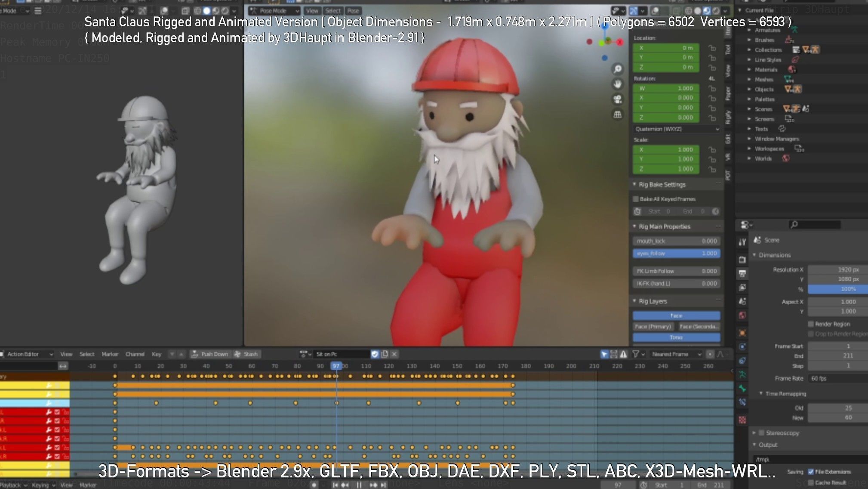Toggle the Face (Primary) rig layer button
Image resolution: width=868 pixels, height=489 pixels.
point(653,326)
